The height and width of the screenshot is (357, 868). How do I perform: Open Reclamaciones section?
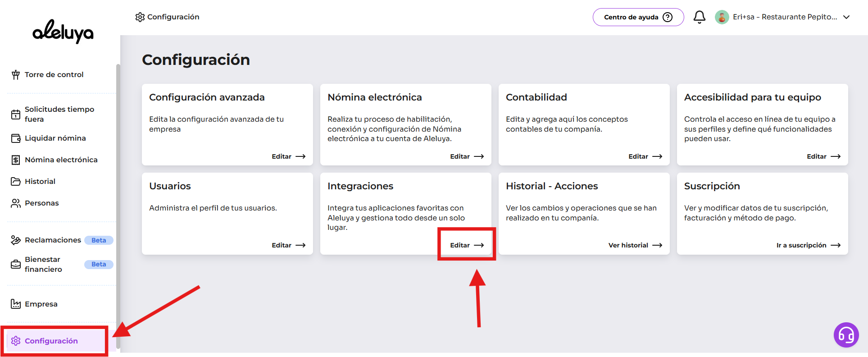pos(53,240)
